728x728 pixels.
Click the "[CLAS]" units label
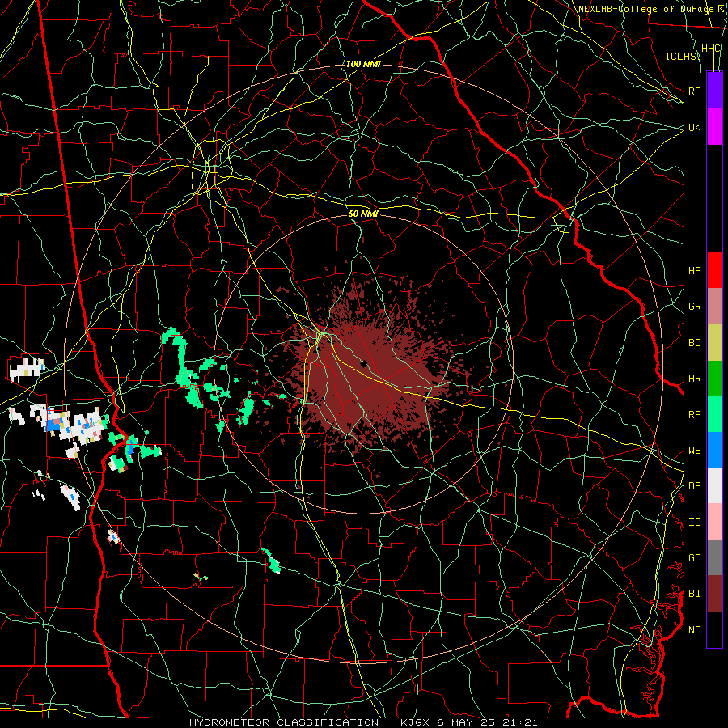684,56
